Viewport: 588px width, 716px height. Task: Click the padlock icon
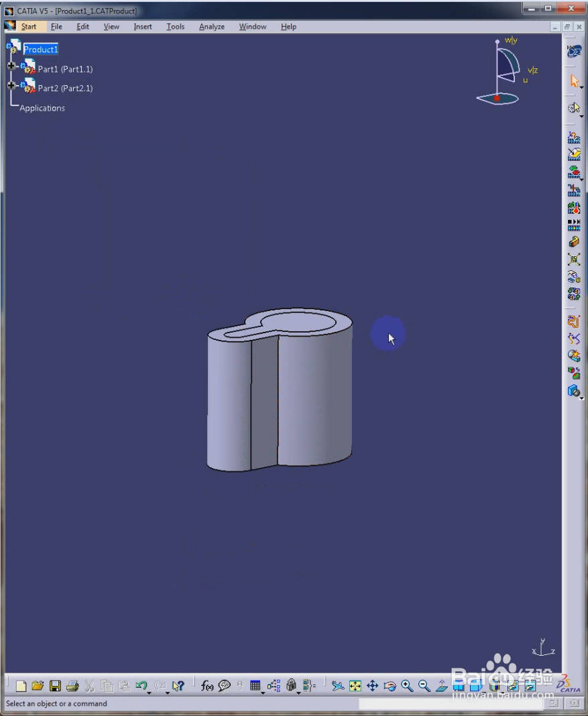(x=291, y=685)
